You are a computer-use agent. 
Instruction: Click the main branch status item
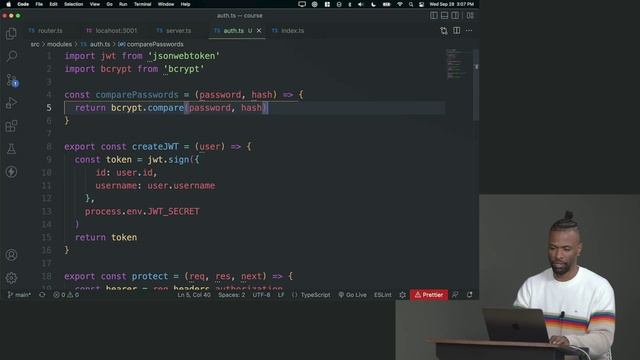coord(19,295)
